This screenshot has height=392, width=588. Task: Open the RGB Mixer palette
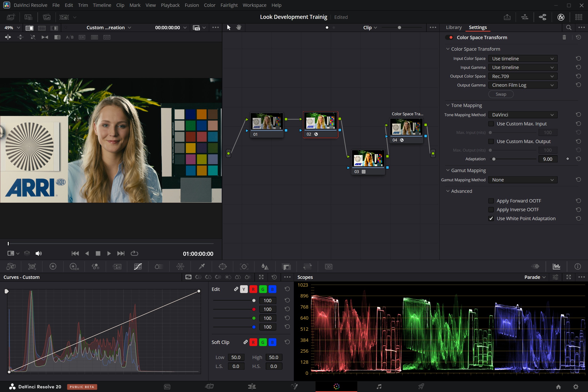[95, 267]
